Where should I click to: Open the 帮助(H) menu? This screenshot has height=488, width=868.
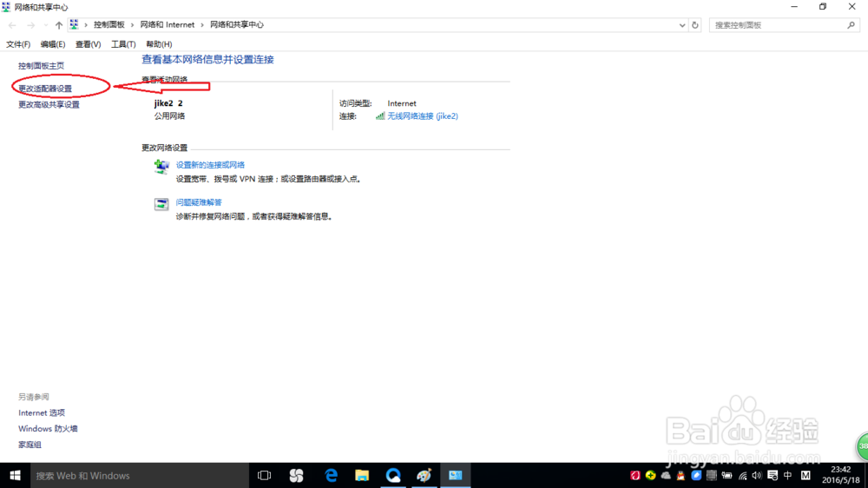pyautogui.click(x=159, y=44)
